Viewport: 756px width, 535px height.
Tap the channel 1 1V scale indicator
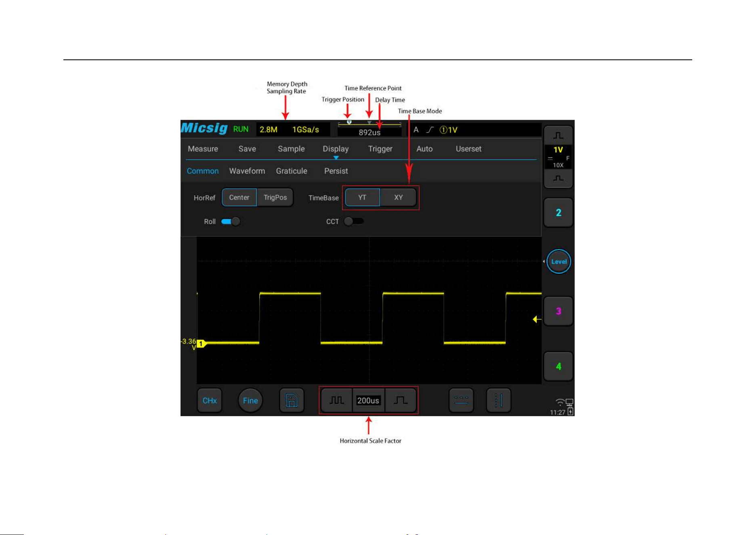(558, 150)
